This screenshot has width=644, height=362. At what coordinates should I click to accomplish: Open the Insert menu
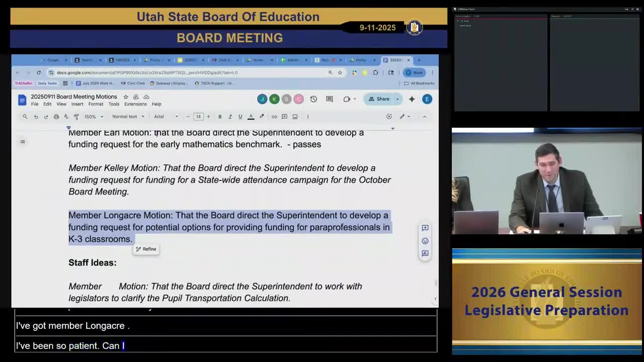77,104
